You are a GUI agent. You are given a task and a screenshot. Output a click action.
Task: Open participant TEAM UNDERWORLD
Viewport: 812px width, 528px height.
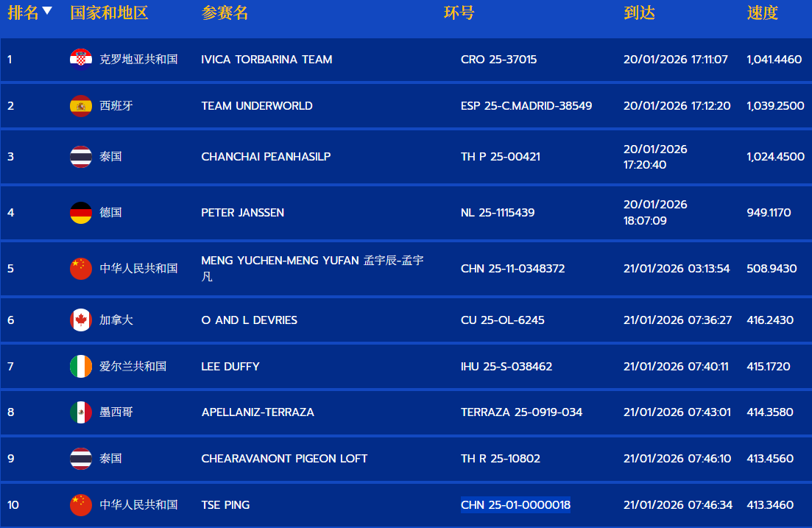(x=257, y=106)
